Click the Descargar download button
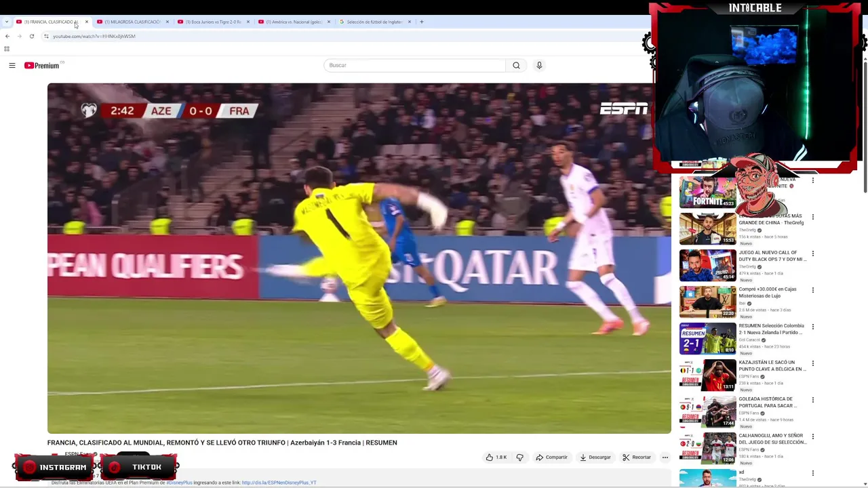The image size is (868, 488). [x=595, y=457]
